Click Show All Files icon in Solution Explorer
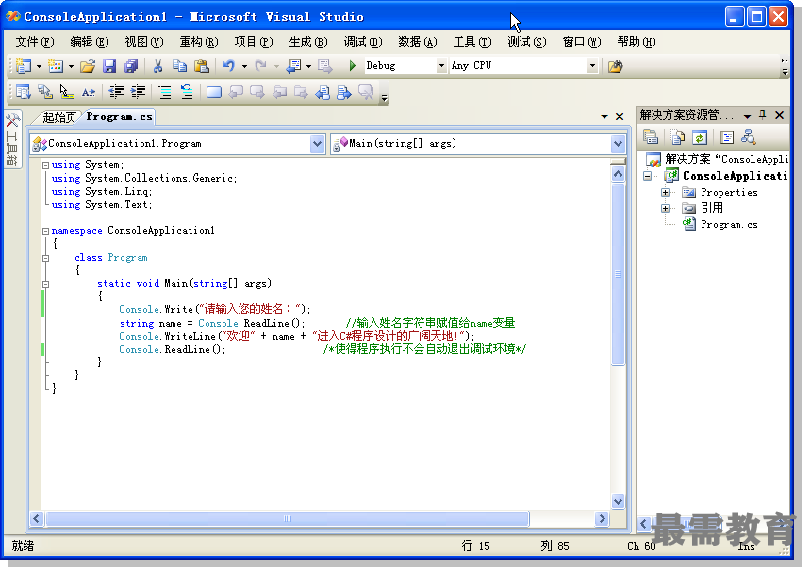803x569 pixels. tap(678, 137)
